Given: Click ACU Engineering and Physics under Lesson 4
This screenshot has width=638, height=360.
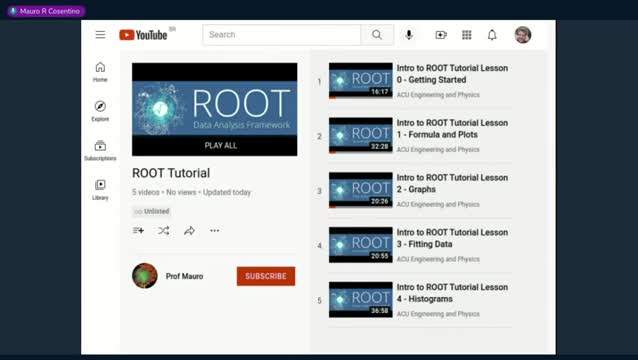Looking at the screenshot, I should tap(438, 314).
